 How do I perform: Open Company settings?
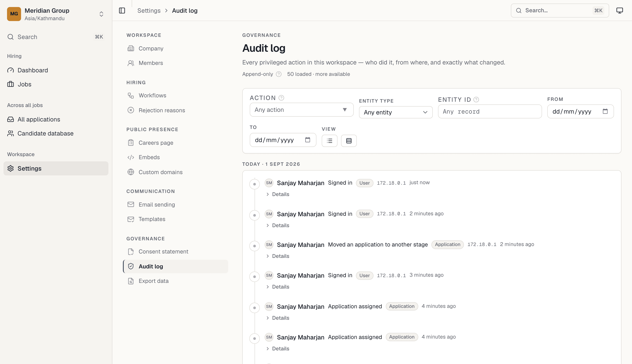coord(175,48)
